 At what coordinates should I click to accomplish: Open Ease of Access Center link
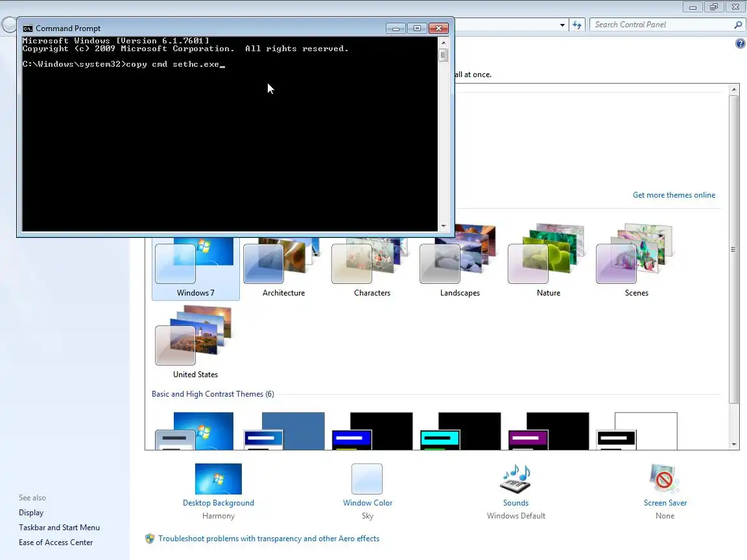[56, 542]
